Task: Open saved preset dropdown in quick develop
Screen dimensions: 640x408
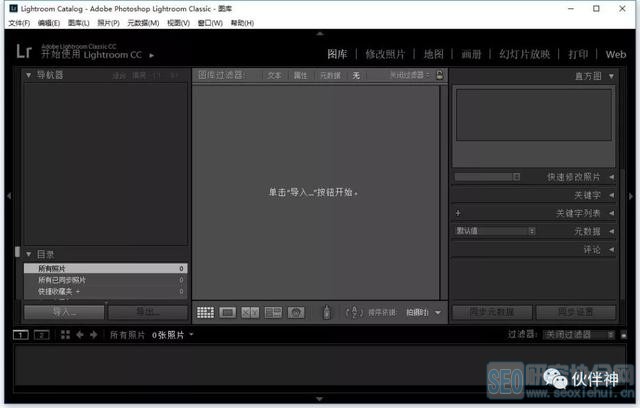Action: tap(487, 177)
